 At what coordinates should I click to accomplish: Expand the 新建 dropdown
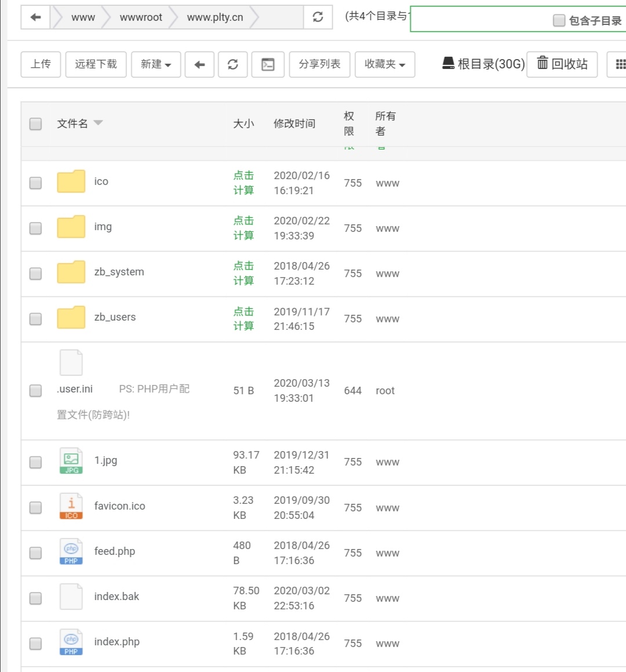click(156, 64)
